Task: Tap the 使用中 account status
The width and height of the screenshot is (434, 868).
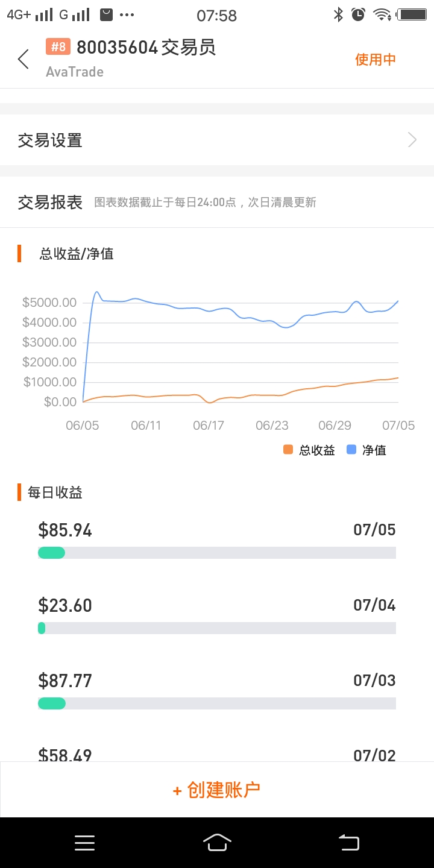Action: [375, 59]
